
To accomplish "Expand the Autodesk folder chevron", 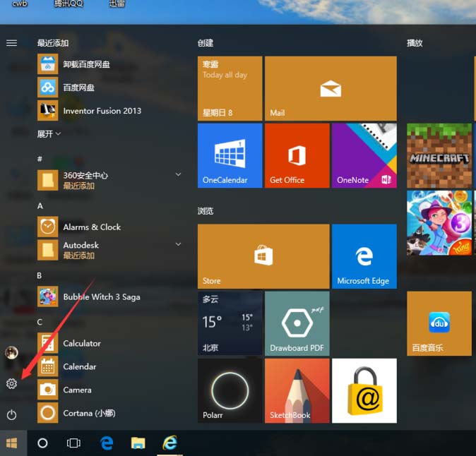I will point(178,244).
